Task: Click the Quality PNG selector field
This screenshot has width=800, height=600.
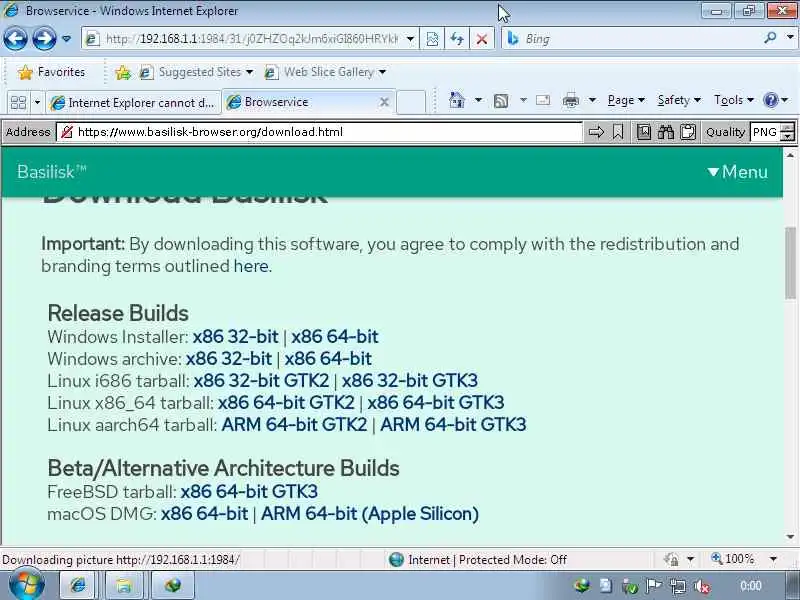Action: pos(765,132)
